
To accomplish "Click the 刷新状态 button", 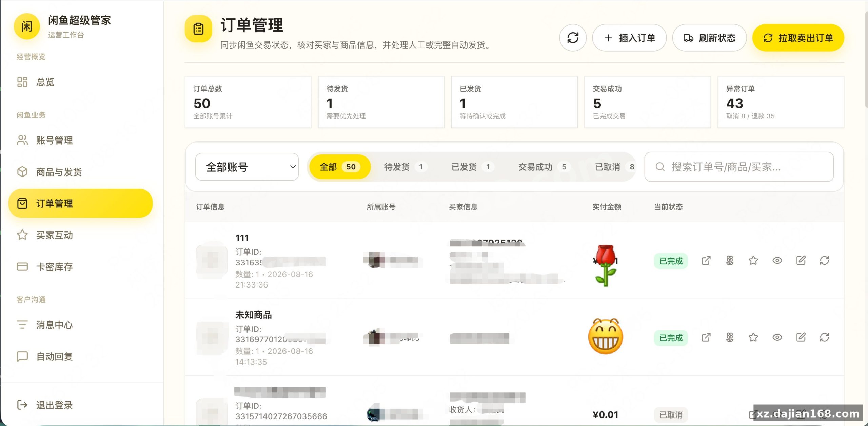I will point(709,38).
